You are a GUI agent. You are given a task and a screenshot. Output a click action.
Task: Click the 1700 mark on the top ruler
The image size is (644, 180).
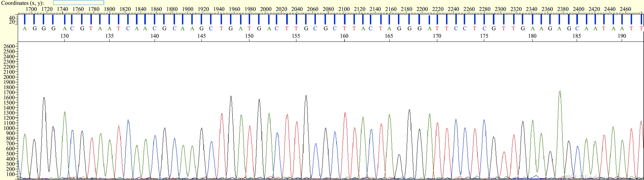pyautogui.click(x=31, y=9)
